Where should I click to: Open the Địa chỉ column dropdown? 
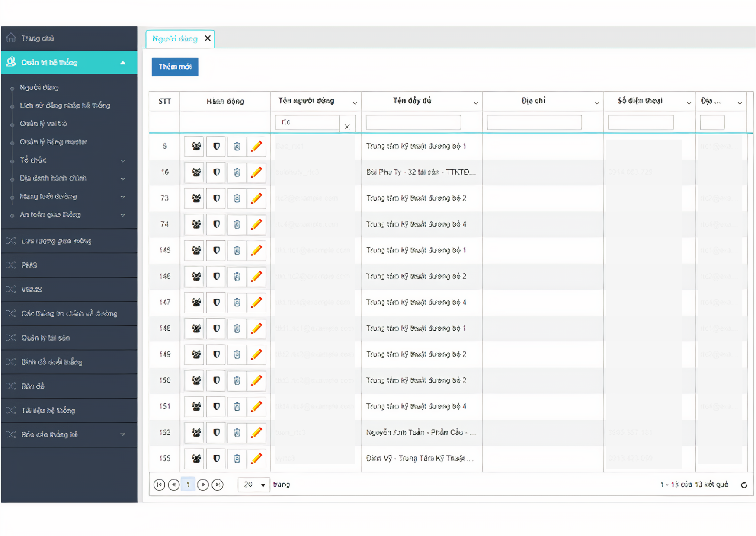click(x=597, y=103)
